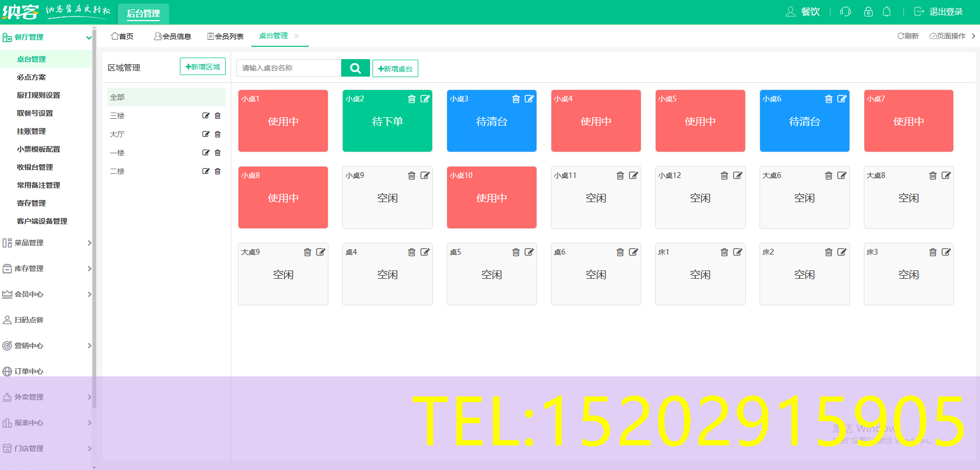
Task: Close the 桌台管理 tab
Action: click(297, 36)
